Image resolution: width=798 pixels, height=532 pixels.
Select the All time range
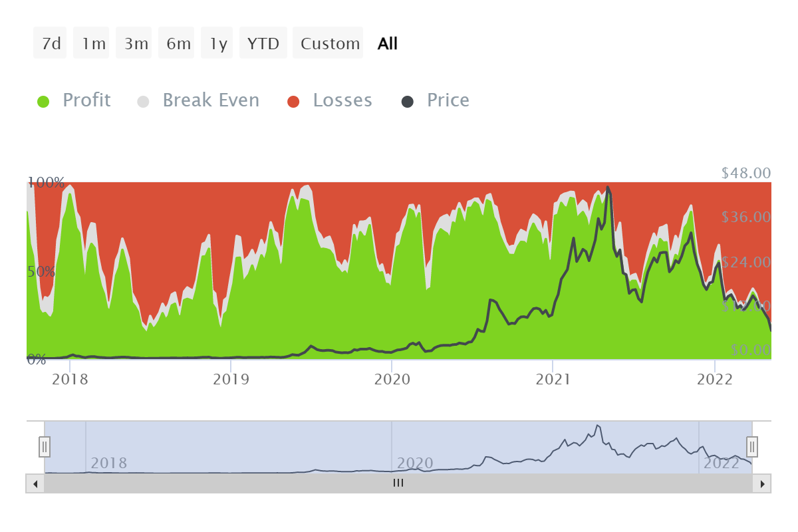pos(387,43)
